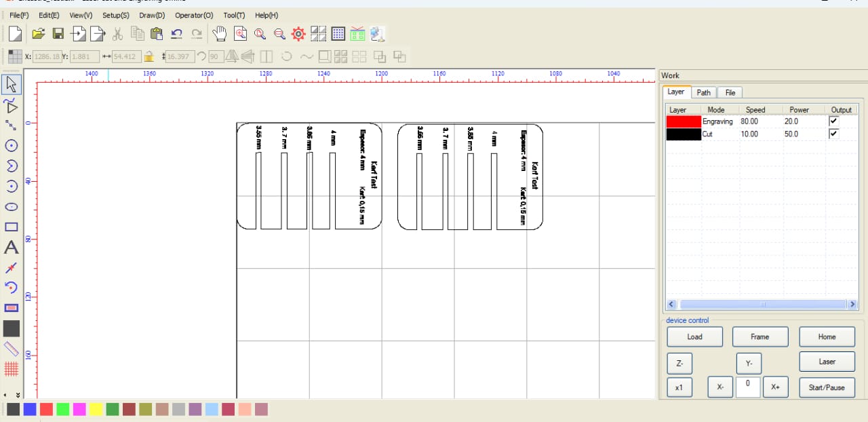The width and height of the screenshot is (868, 422).
Task: Switch to the Path tab
Action: pyautogui.click(x=704, y=92)
